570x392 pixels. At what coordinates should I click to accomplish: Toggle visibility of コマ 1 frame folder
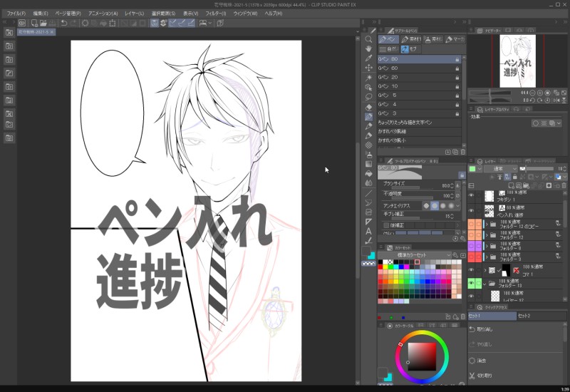tap(472, 270)
